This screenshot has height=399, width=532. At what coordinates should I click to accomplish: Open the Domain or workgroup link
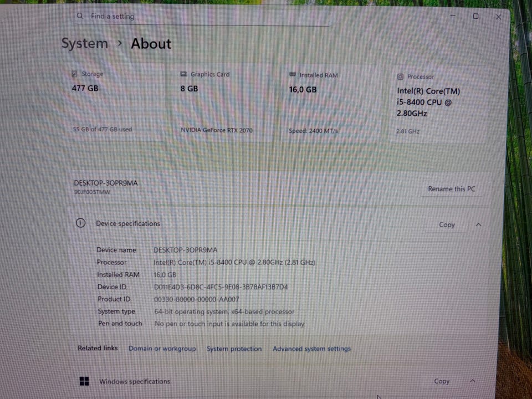point(162,349)
